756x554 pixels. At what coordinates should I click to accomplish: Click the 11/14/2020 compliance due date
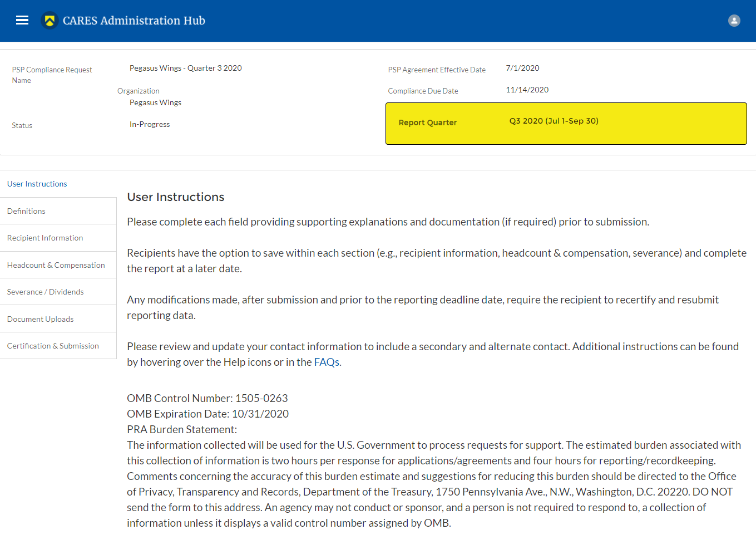[x=527, y=90]
